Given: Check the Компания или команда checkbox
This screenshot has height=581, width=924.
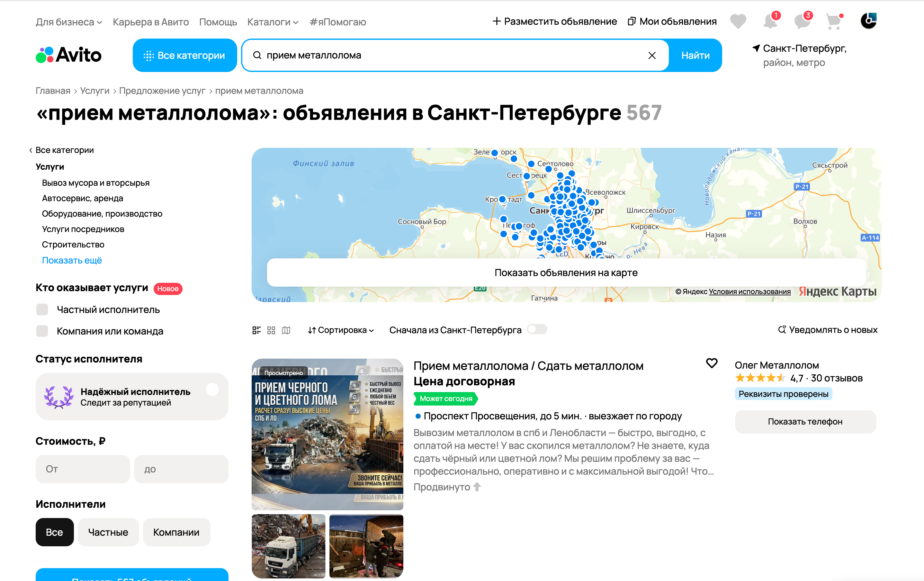Looking at the screenshot, I should coord(42,331).
